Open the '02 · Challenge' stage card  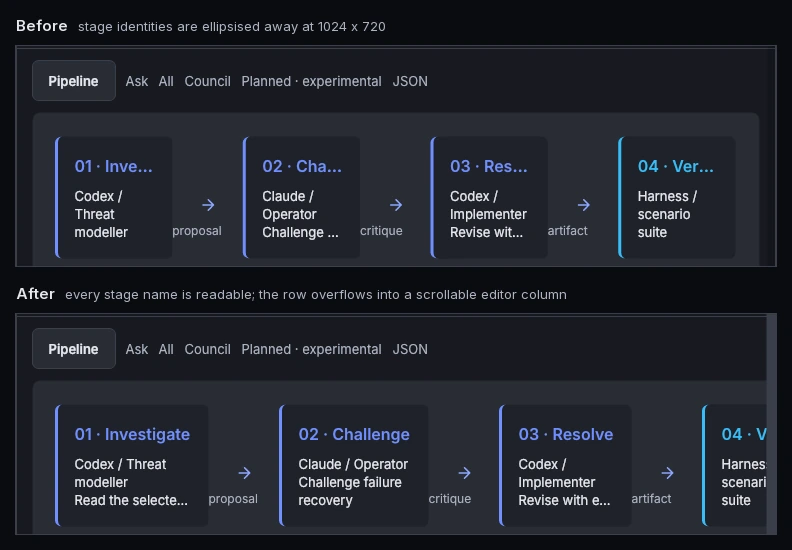354,466
